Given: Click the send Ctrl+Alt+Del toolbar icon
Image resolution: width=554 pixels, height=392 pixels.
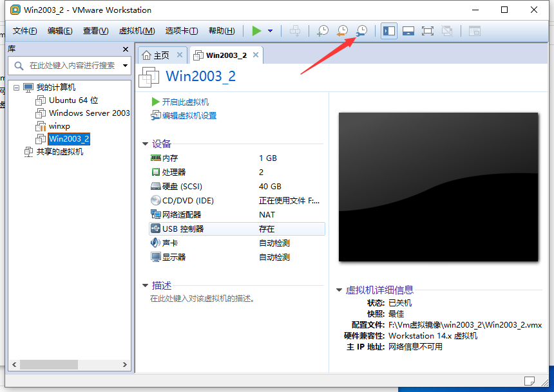Looking at the screenshot, I should pyautogui.click(x=295, y=31).
